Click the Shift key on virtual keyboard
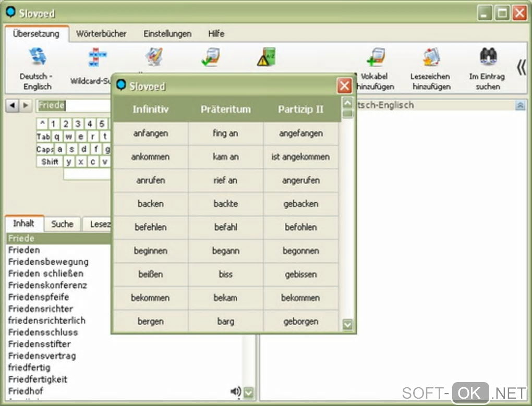This screenshot has width=532, height=406. tap(50, 162)
